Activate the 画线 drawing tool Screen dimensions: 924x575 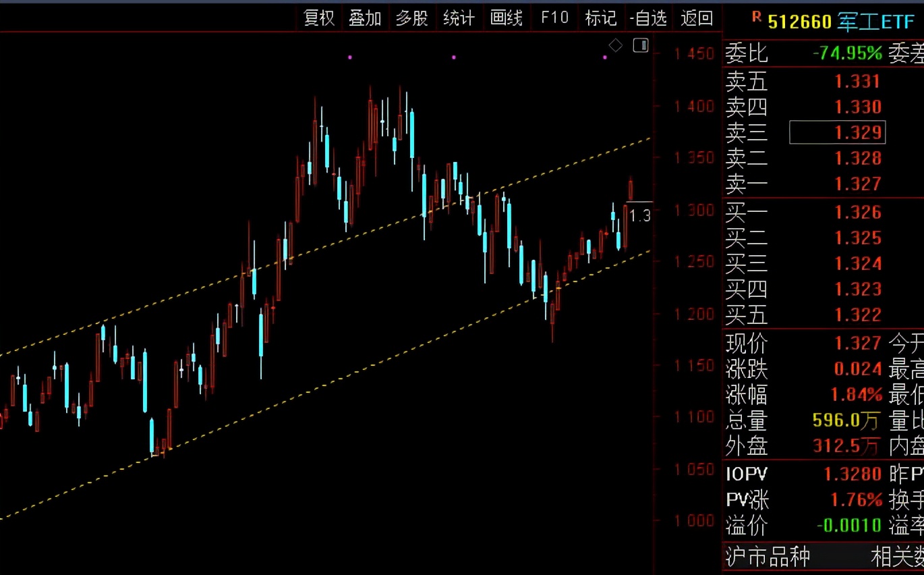[507, 18]
